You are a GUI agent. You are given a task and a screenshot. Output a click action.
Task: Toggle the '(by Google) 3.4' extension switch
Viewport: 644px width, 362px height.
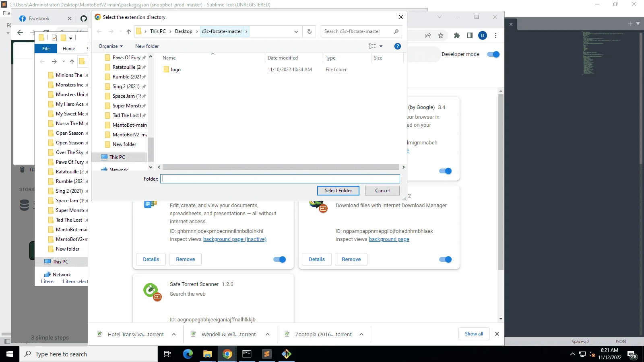coord(446,171)
